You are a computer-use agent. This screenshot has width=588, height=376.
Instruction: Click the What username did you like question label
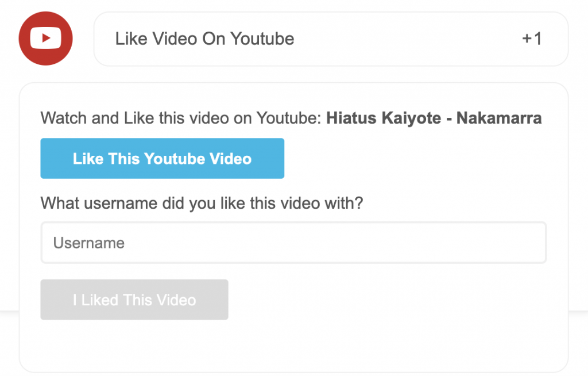coord(202,203)
